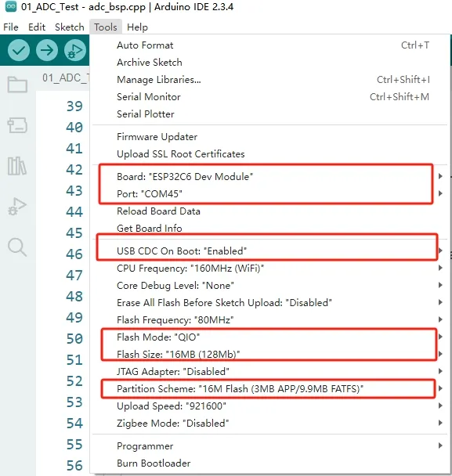Viewport: 452px width, 476px height.
Task: Open the Search magnifier sidebar icon
Action: [17, 247]
